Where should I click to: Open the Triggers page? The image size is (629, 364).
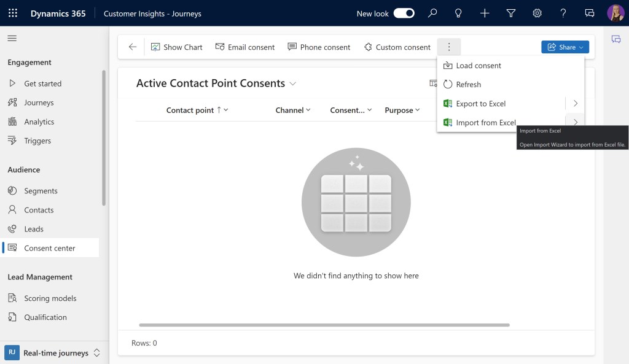[39, 141]
